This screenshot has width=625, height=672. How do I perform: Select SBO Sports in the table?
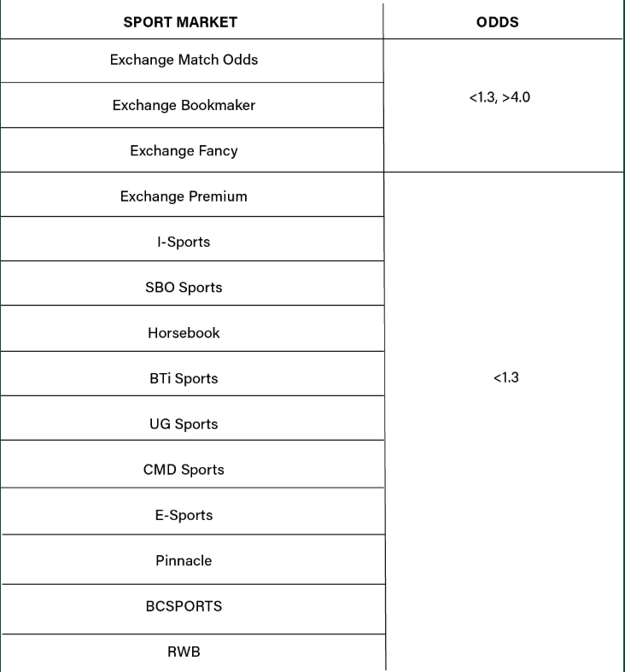coord(184,287)
